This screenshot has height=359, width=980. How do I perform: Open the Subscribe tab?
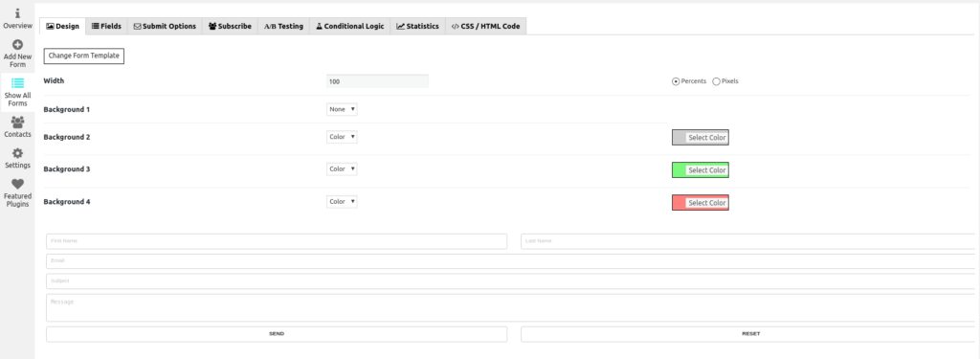(230, 26)
